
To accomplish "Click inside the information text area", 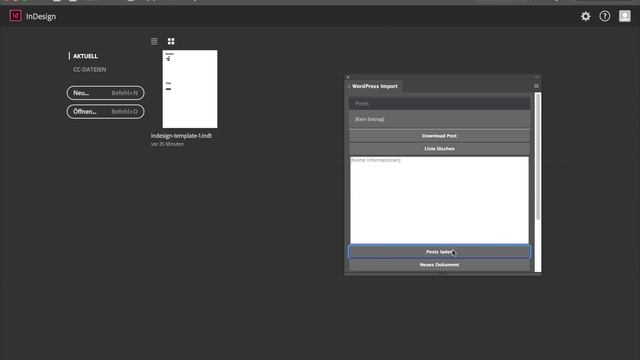I will point(439,200).
